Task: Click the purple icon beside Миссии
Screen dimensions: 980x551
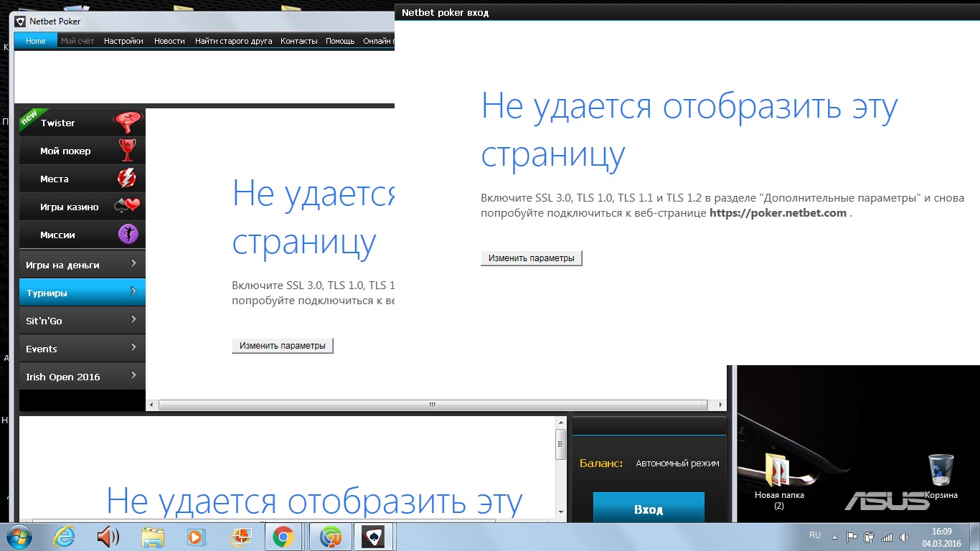Action: click(x=128, y=235)
